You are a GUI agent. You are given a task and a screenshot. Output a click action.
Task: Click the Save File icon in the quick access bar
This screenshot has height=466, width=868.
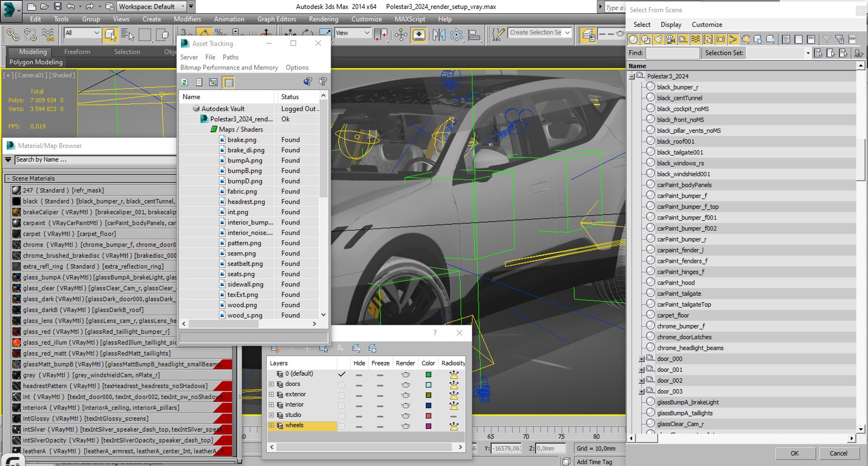(x=57, y=6)
